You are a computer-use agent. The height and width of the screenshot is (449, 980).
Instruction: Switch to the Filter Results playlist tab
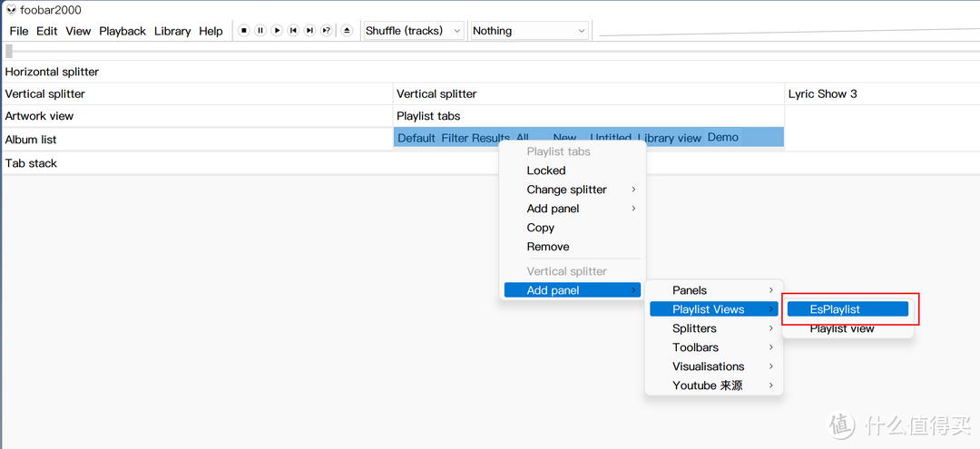pyautogui.click(x=475, y=138)
